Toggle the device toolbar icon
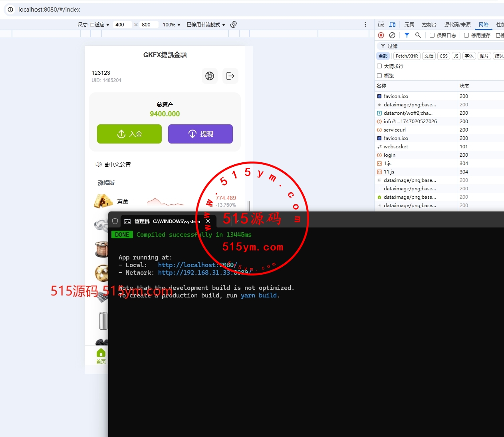Viewport: 504px width, 437px height. [392, 24]
